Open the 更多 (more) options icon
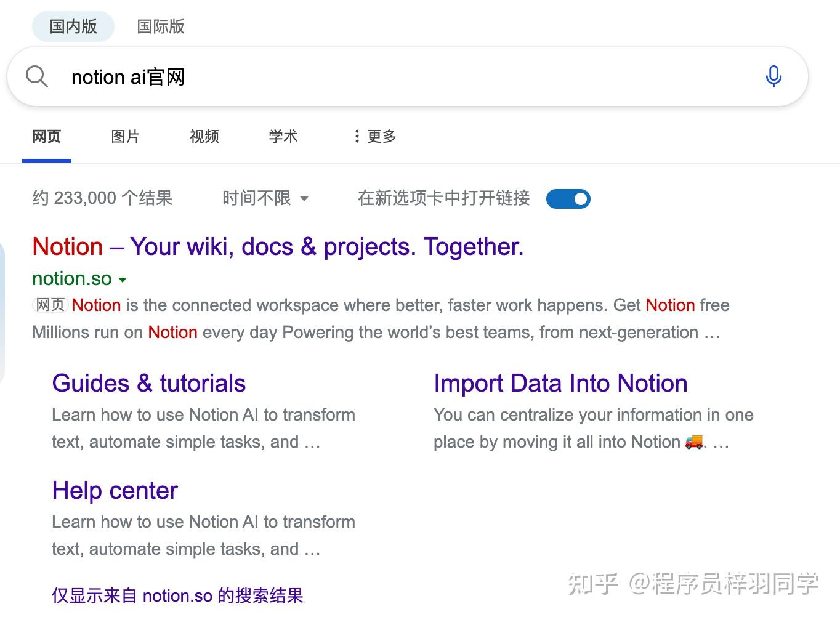 click(357, 136)
